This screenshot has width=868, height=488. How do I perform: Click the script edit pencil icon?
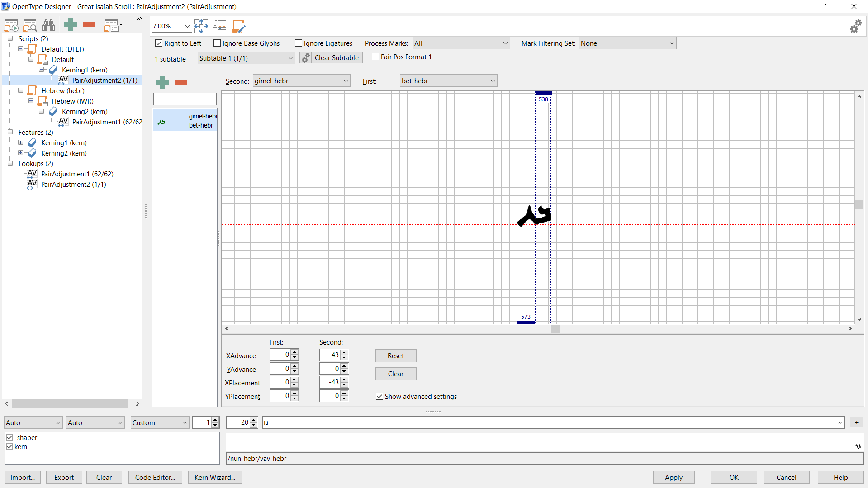238,26
